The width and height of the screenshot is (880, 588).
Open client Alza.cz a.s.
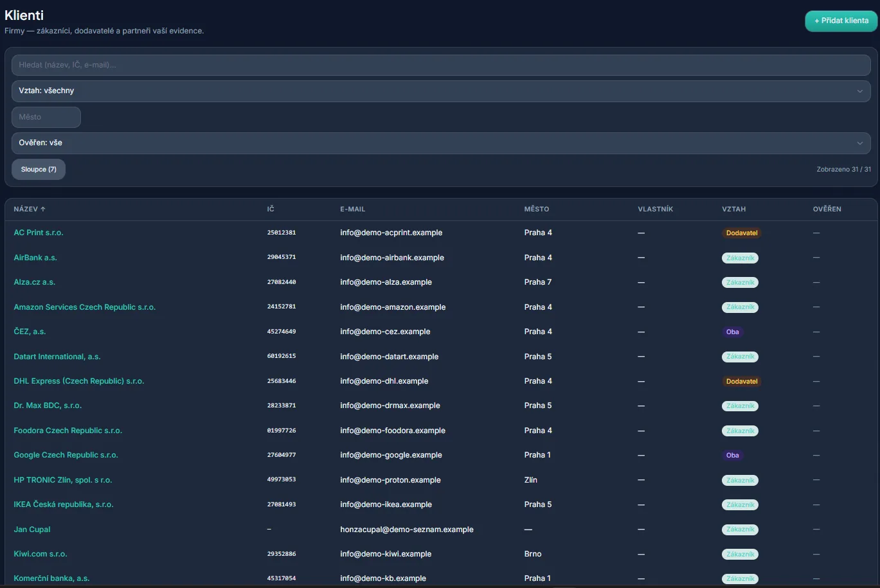[x=35, y=282]
